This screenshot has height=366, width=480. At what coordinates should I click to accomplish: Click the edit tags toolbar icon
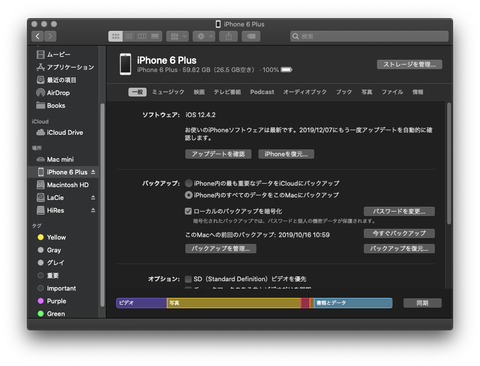pos(251,36)
